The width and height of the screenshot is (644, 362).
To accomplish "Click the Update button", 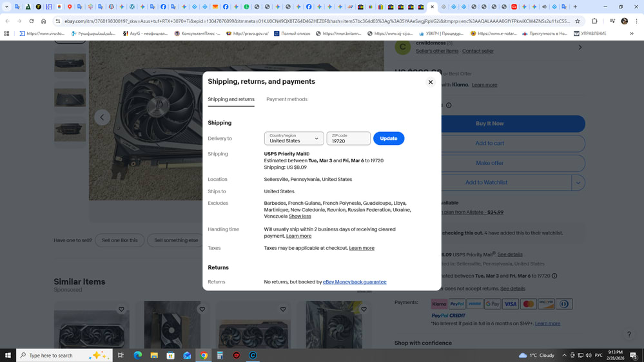I will [x=389, y=138].
